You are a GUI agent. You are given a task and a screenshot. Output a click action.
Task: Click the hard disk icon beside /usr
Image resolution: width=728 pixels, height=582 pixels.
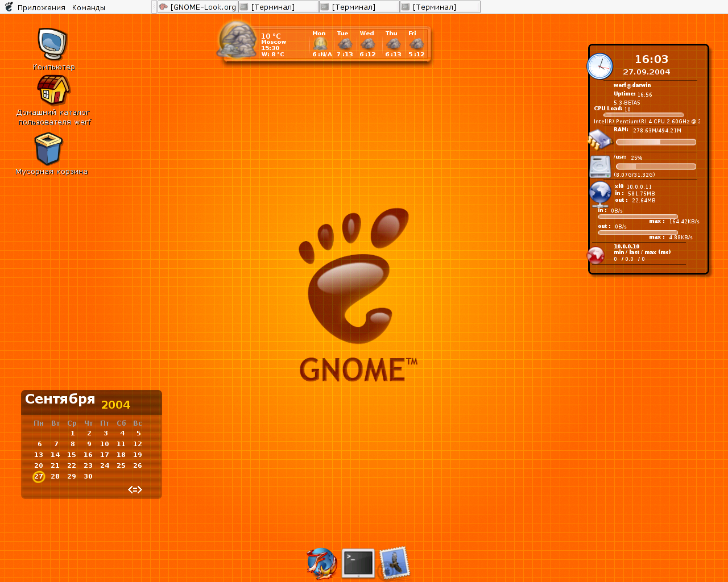pos(600,167)
